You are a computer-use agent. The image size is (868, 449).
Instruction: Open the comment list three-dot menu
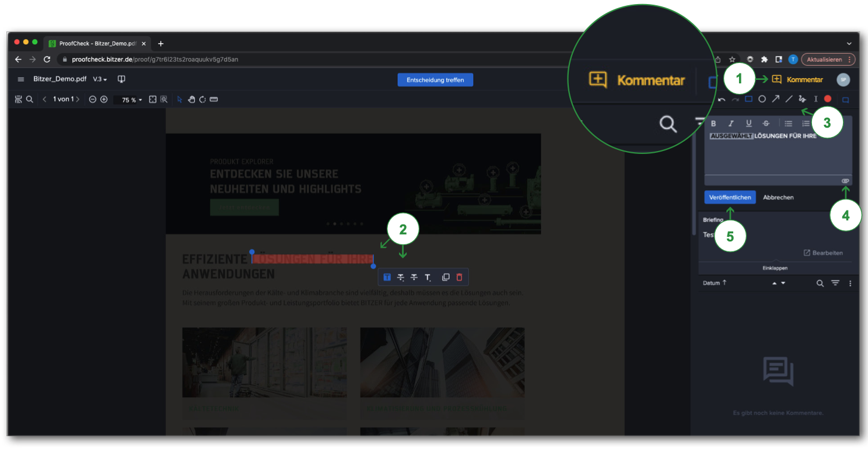click(x=850, y=283)
